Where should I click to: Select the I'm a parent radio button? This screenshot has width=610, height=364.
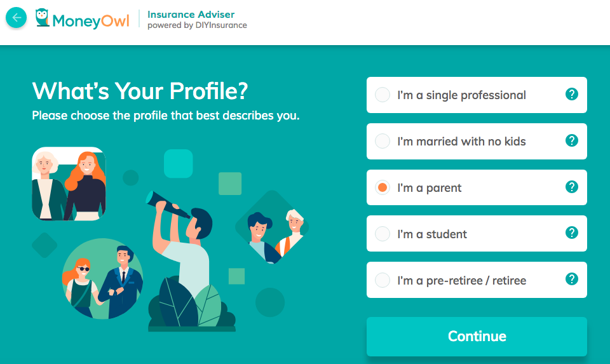coord(383,187)
